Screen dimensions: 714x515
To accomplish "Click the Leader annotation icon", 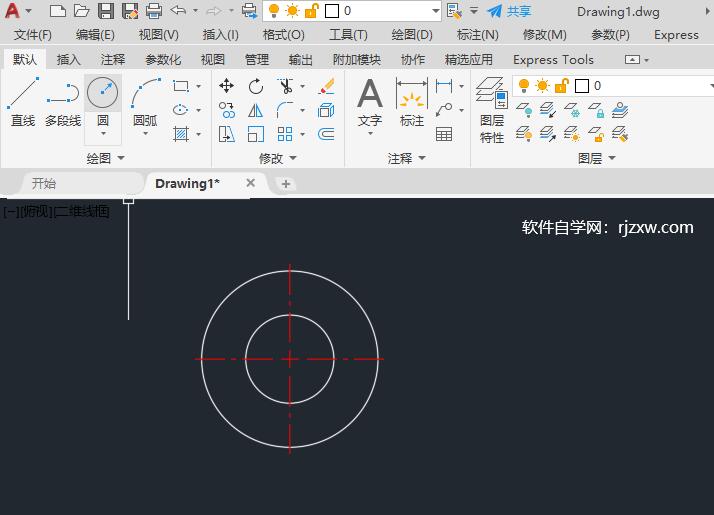I will click(444, 110).
